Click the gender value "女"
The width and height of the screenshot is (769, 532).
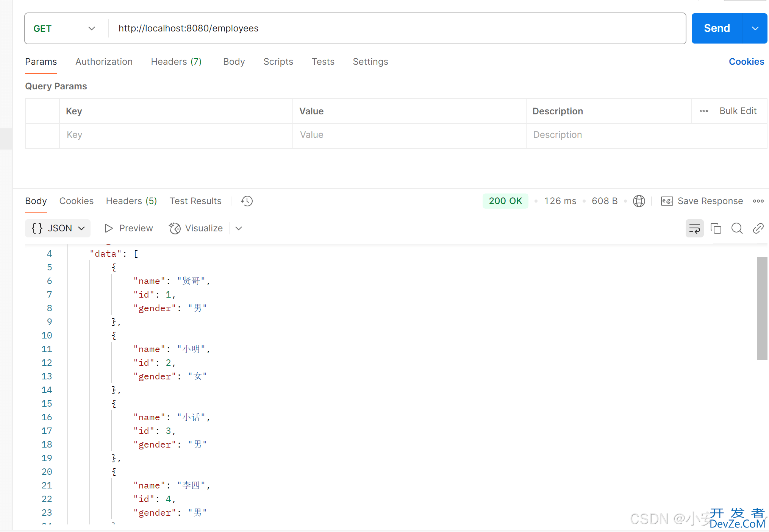(197, 376)
